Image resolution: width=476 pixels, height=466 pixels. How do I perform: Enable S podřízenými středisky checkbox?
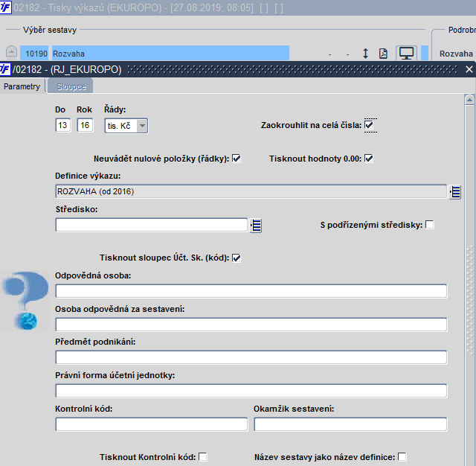point(430,225)
